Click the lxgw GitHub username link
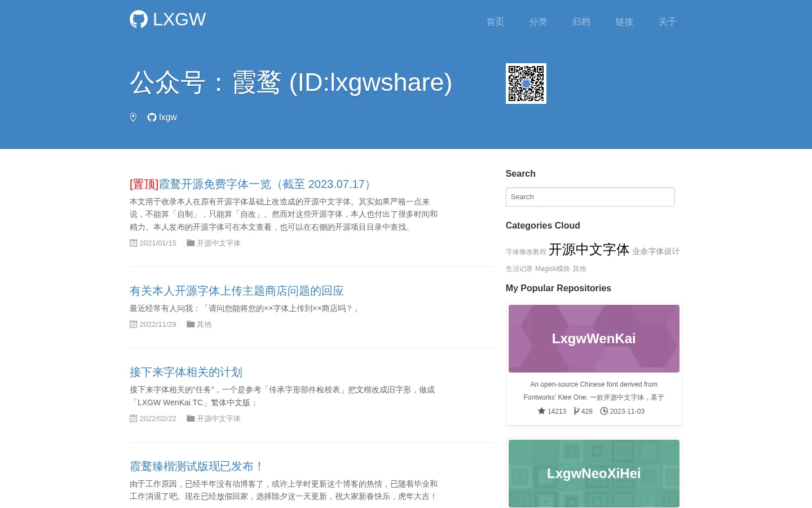The width and height of the screenshot is (812, 508). [168, 117]
